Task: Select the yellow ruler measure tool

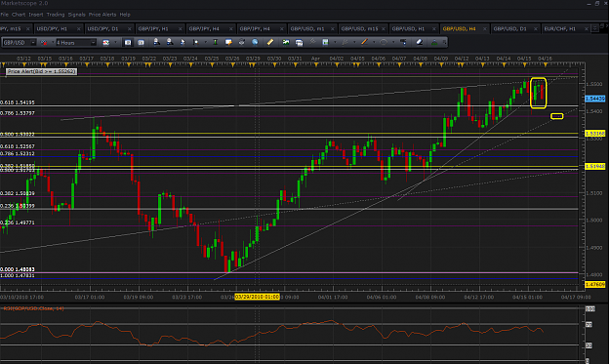Action: tap(270, 42)
